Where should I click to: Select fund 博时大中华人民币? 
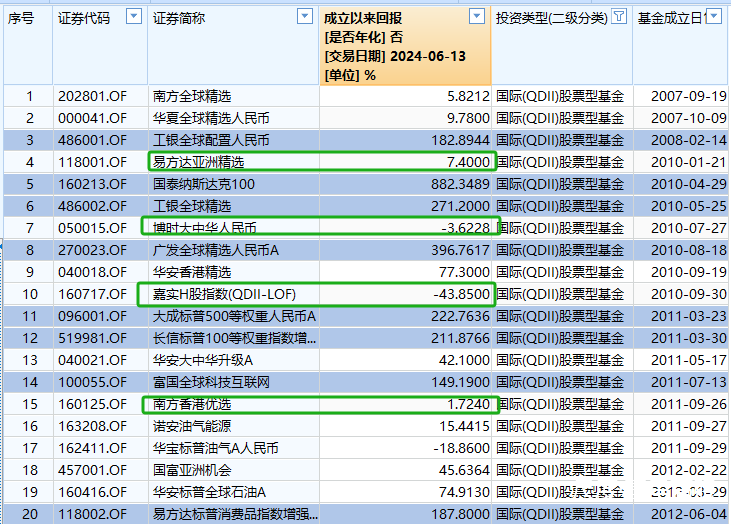point(205,228)
